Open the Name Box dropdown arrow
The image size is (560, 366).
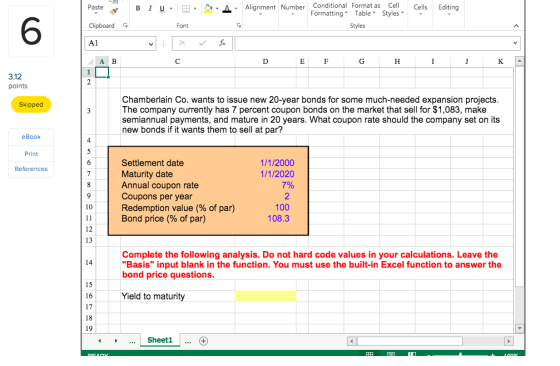coord(151,44)
